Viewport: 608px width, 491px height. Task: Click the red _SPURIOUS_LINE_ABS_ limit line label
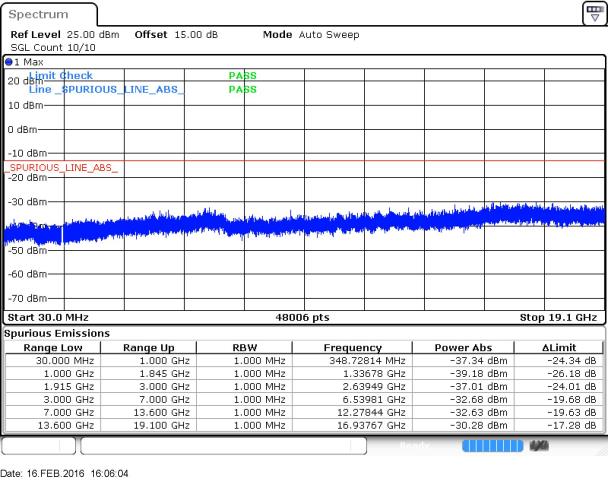click(x=61, y=168)
